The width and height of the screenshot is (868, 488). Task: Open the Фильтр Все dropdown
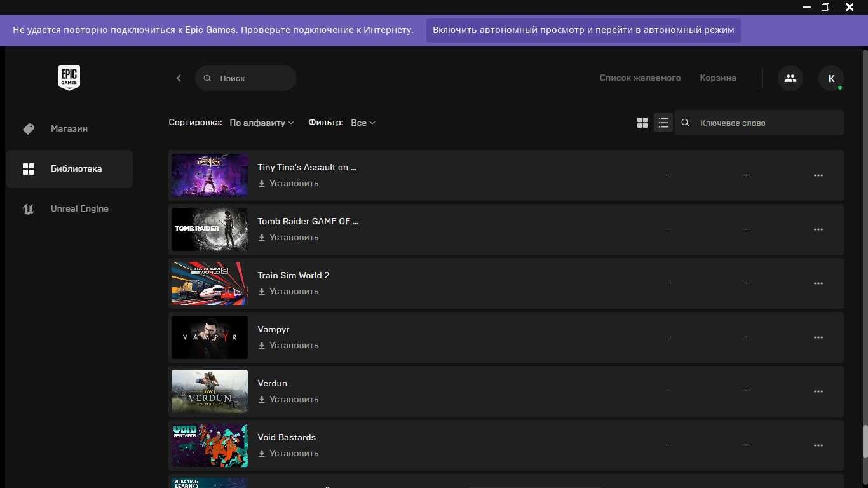(x=363, y=123)
